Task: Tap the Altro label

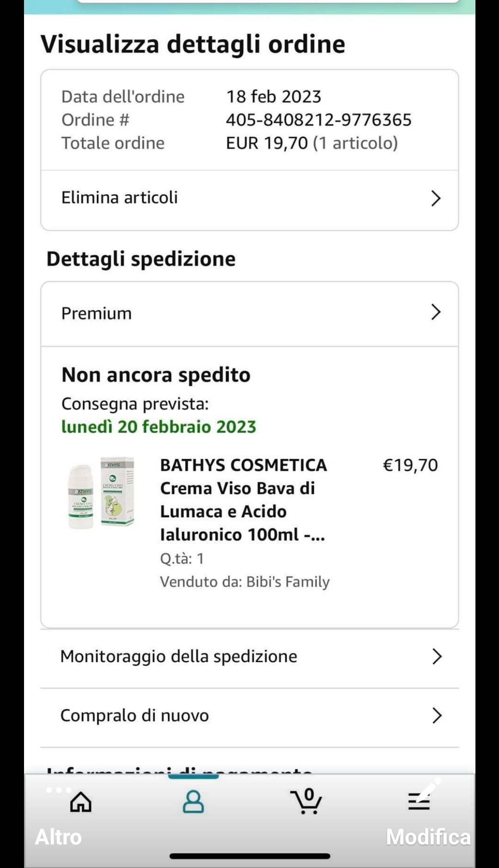Action: click(58, 837)
